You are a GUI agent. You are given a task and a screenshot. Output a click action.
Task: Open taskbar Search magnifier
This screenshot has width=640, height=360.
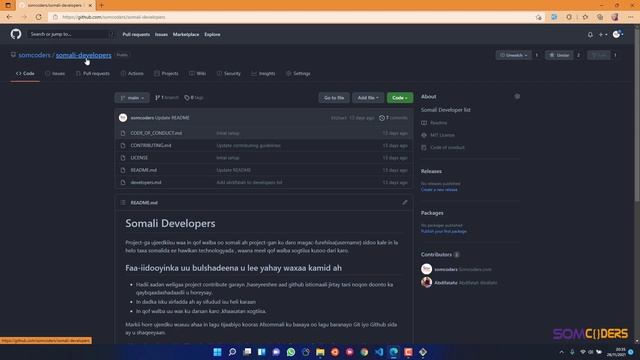click(x=232, y=352)
